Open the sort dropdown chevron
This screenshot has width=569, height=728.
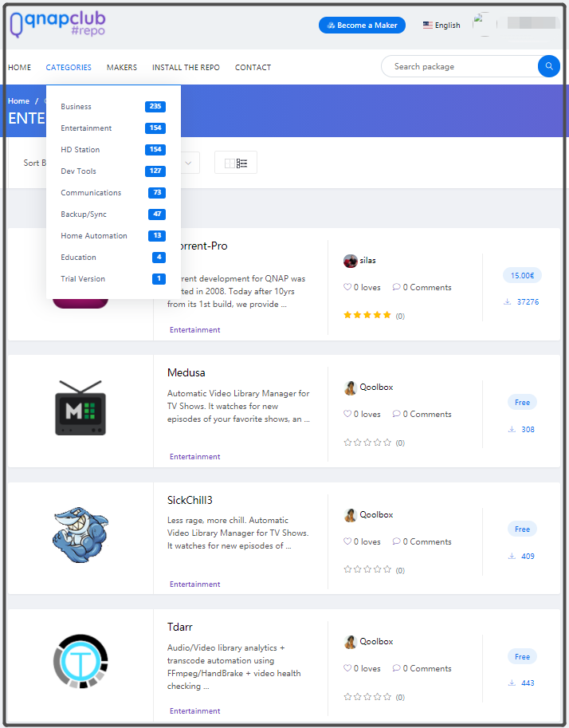point(188,163)
